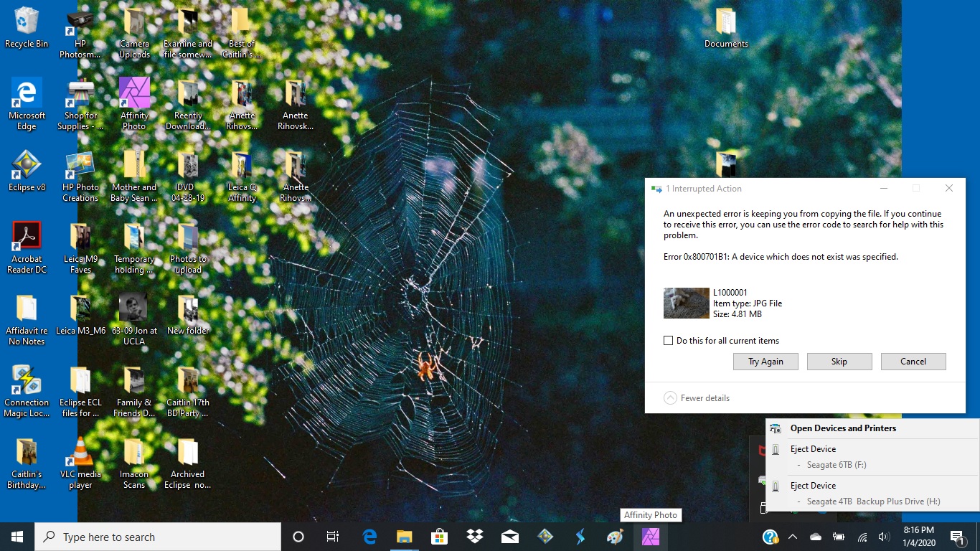Click the taskbar search box

click(x=158, y=537)
